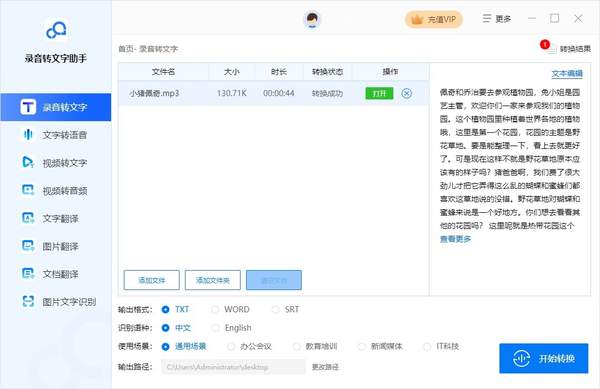
Task: Select WORD output format
Action: [x=215, y=309]
